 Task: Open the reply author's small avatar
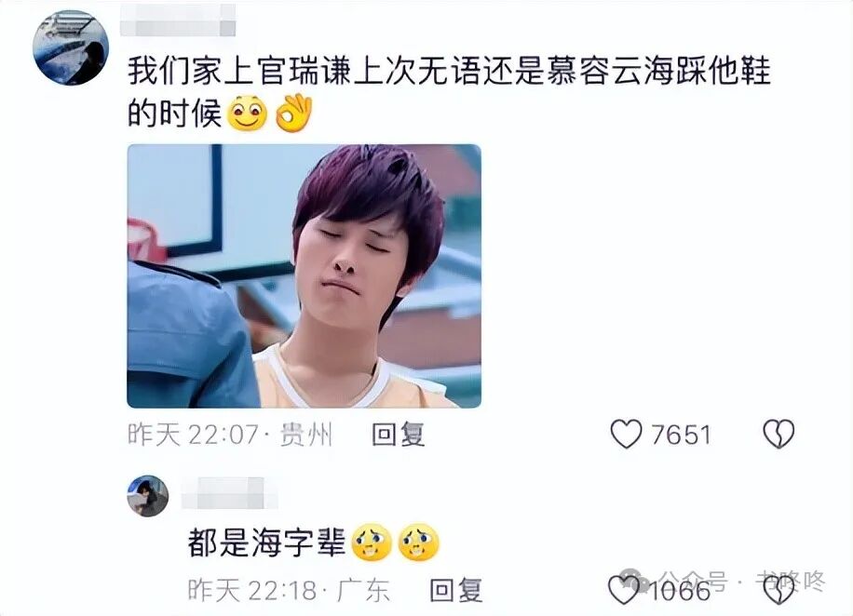tap(148, 496)
